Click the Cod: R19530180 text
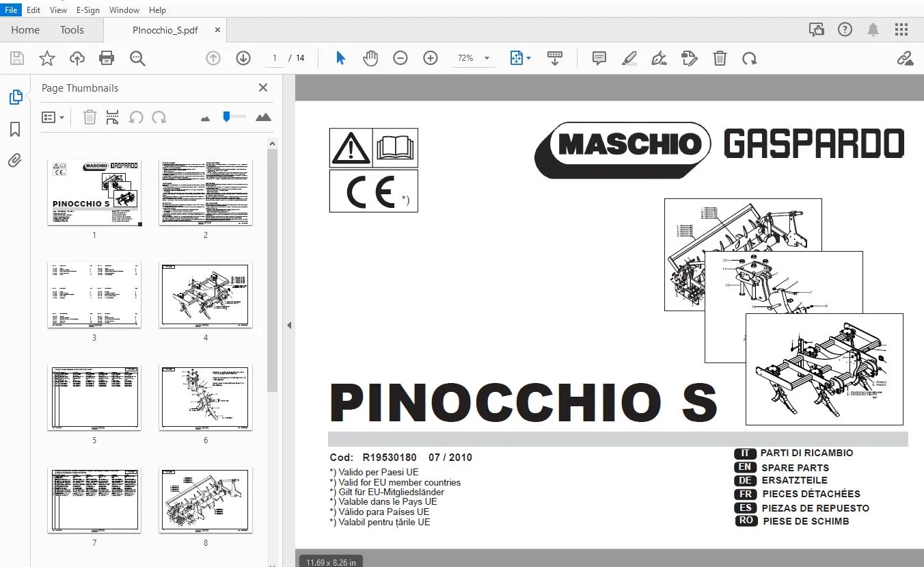Image resolution: width=924 pixels, height=567 pixels. coord(373,458)
